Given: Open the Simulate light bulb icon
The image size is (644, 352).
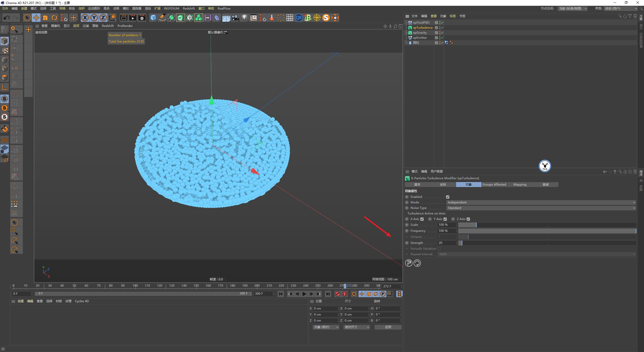Looking at the screenshot, I should click(x=244, y=18).
